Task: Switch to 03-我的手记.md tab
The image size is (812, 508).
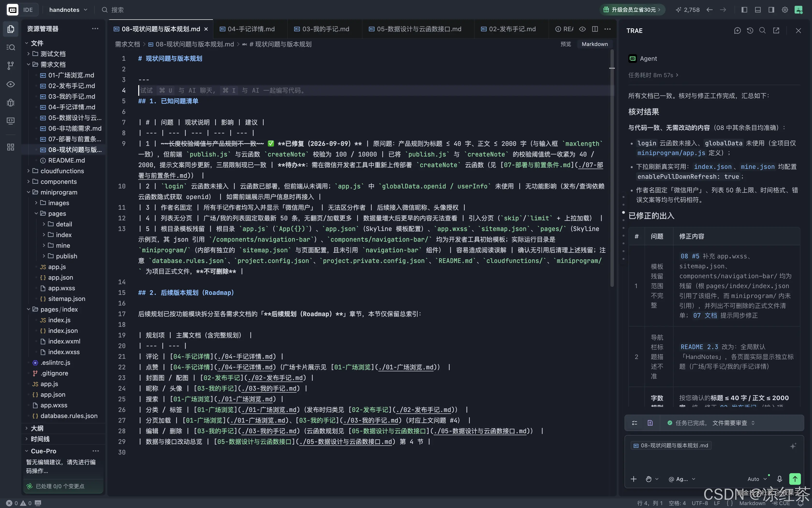Action: (325, 29)
